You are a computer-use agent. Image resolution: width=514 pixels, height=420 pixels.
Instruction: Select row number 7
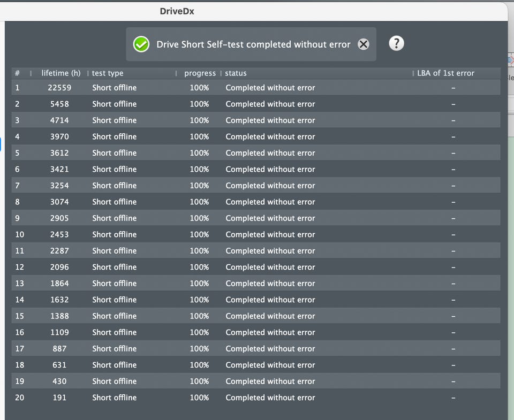click(x=17, y=186)
